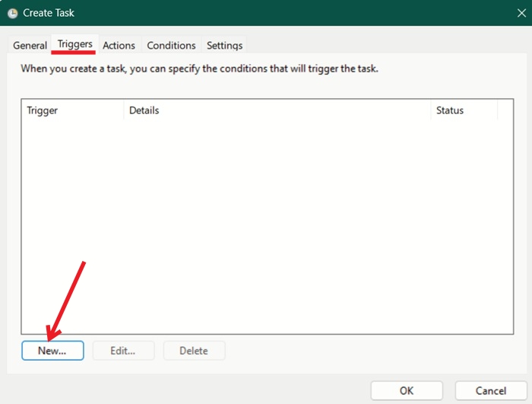Switch to the General tab

(30, 45)
